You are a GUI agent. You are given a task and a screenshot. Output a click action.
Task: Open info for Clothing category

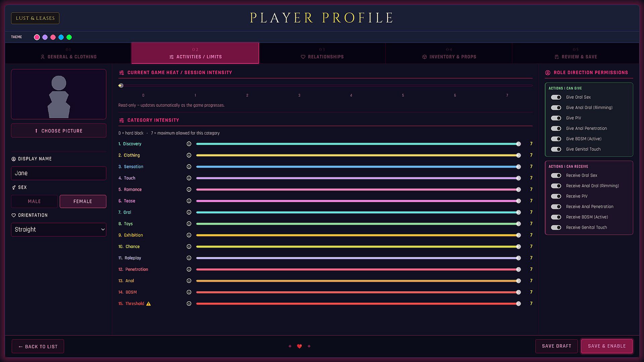click(x=189, y=155)
